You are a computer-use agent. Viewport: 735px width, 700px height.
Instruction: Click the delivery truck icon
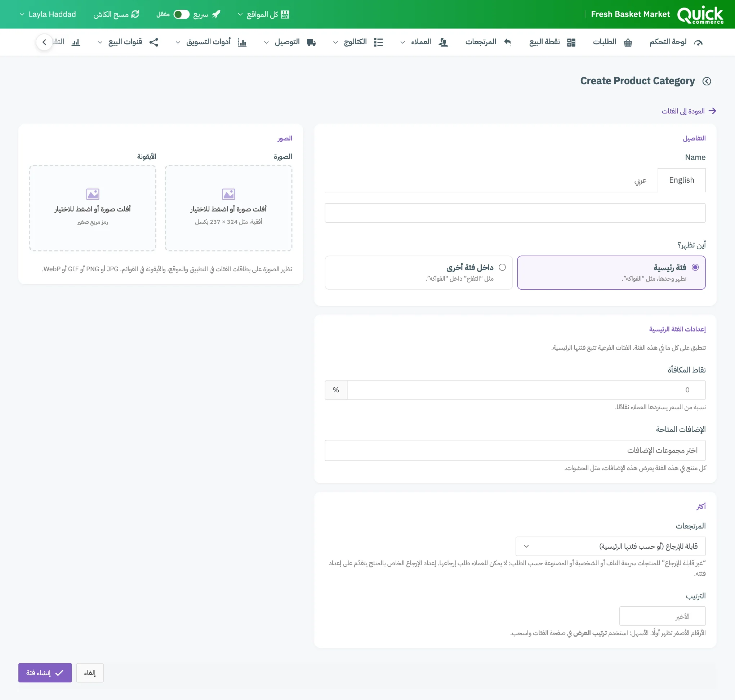311,43
